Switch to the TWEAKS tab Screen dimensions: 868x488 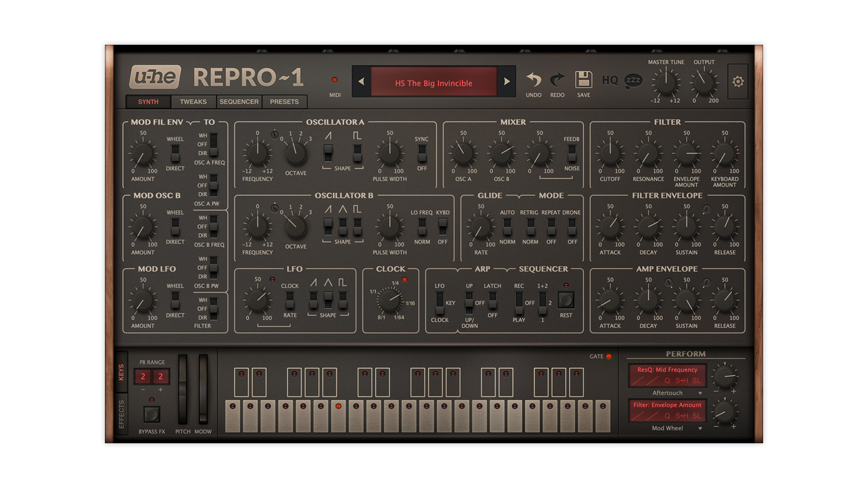coord(193,102)
